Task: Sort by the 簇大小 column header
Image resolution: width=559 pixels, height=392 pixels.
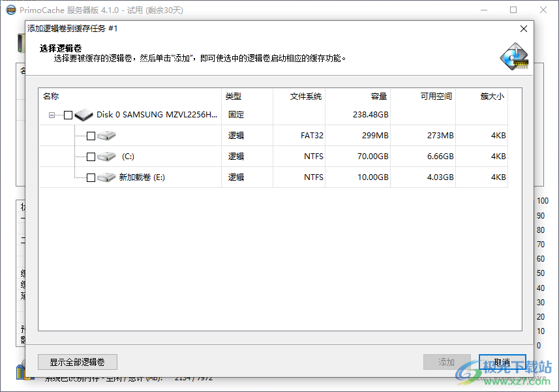Action: point(481,97)
